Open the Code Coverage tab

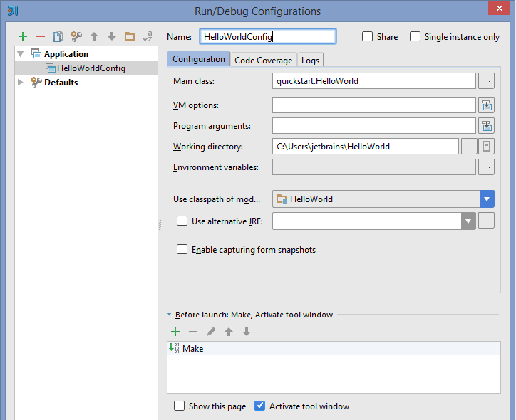pyautogui.click(x=263, y=60)
